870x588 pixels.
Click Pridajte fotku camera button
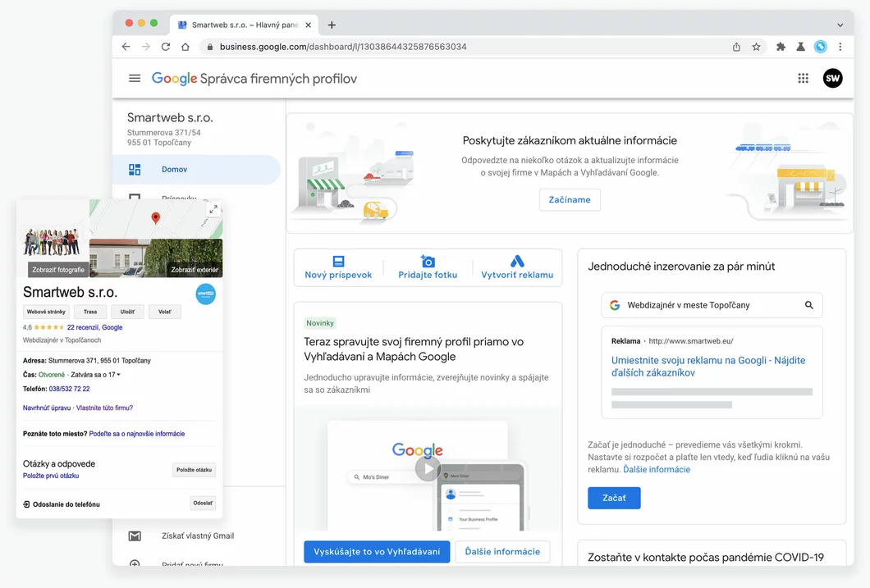(x=428, y=267)
